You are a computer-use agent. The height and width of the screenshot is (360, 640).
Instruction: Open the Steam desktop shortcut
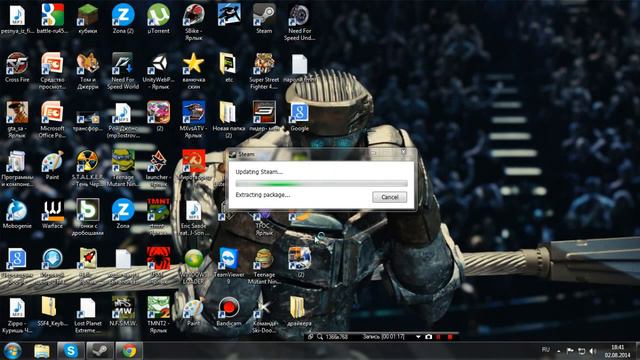264,19
